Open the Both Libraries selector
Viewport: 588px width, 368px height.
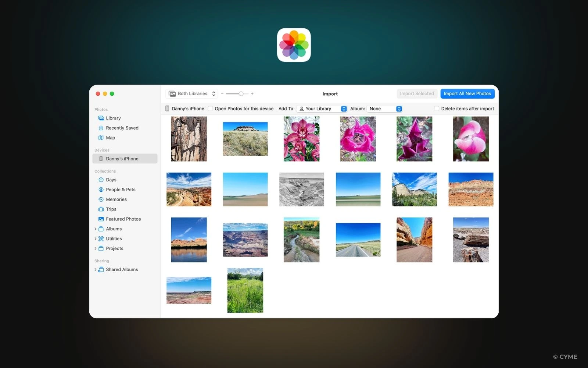[191, 93]
